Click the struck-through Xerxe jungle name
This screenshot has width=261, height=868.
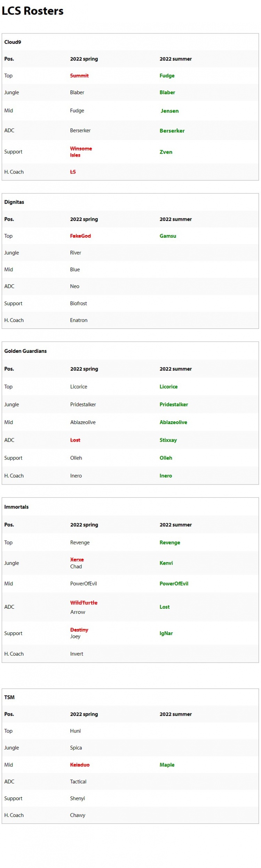click(x=77, y=560)
